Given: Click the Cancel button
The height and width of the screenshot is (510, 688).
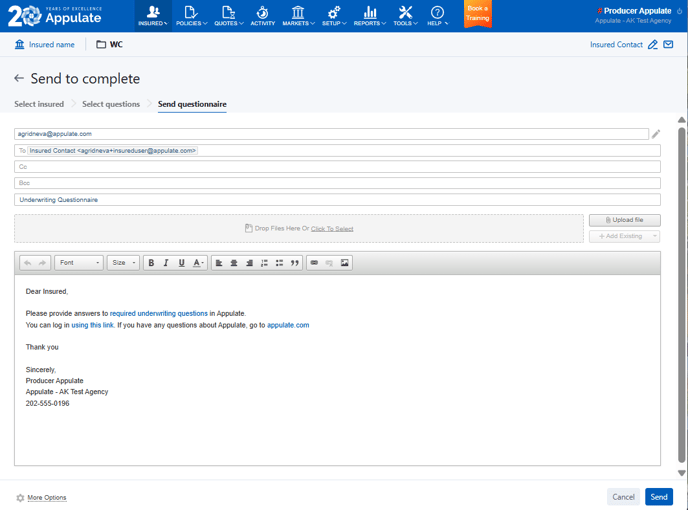Looking at the screenshot, I should click(623, 497).
